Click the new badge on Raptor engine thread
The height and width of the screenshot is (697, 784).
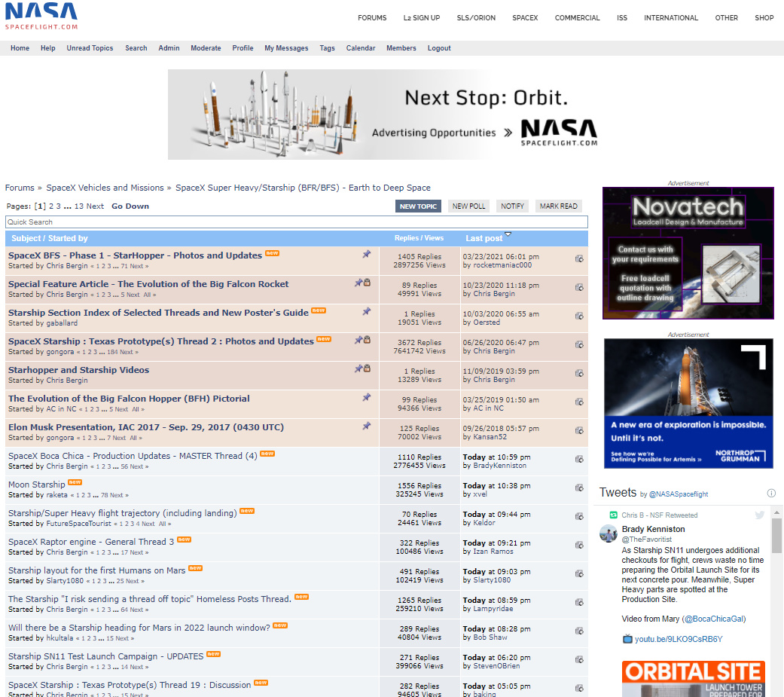pyautogui.click(x=184, y=540)
